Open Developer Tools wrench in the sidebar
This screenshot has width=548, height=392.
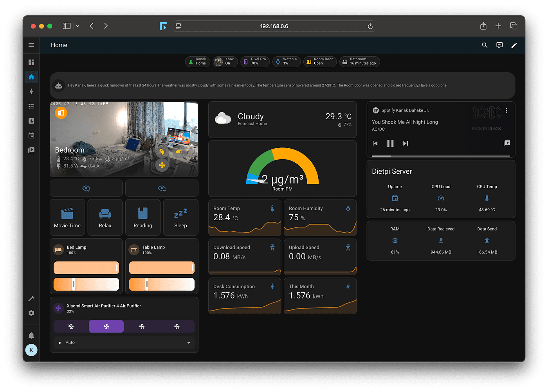(31, 298)
